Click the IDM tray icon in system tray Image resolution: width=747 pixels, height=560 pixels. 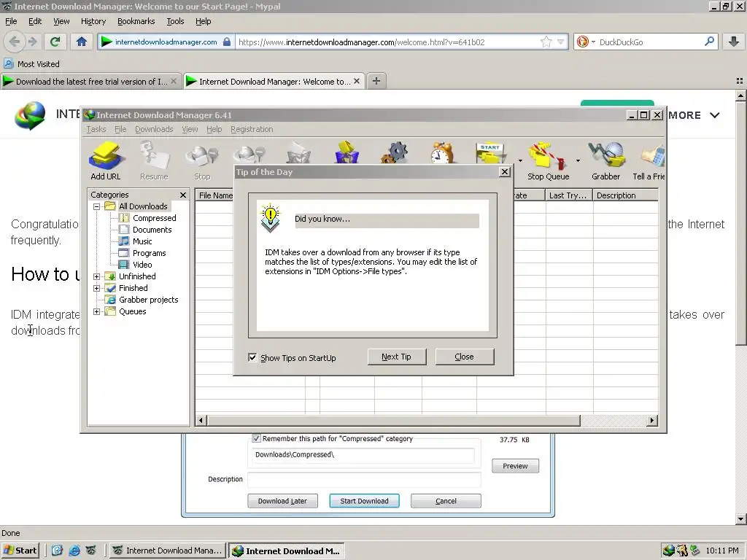(669, 551)
